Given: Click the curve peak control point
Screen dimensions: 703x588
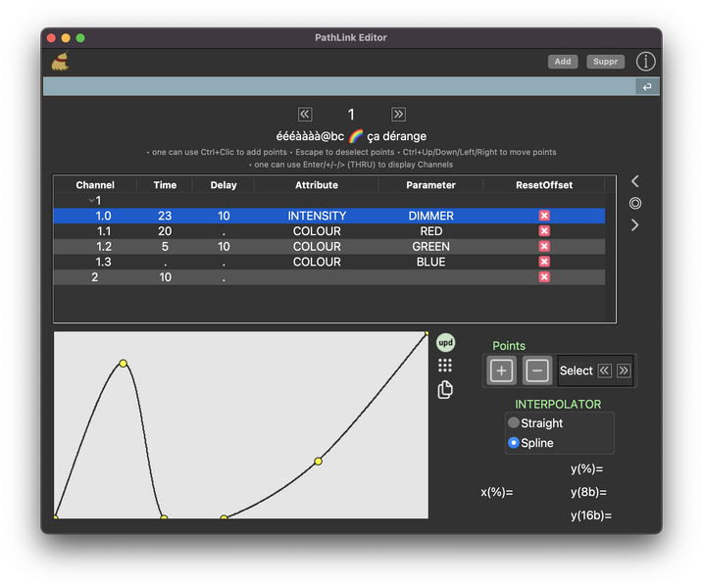Looking at the screenshot, I should click(124, 364).
